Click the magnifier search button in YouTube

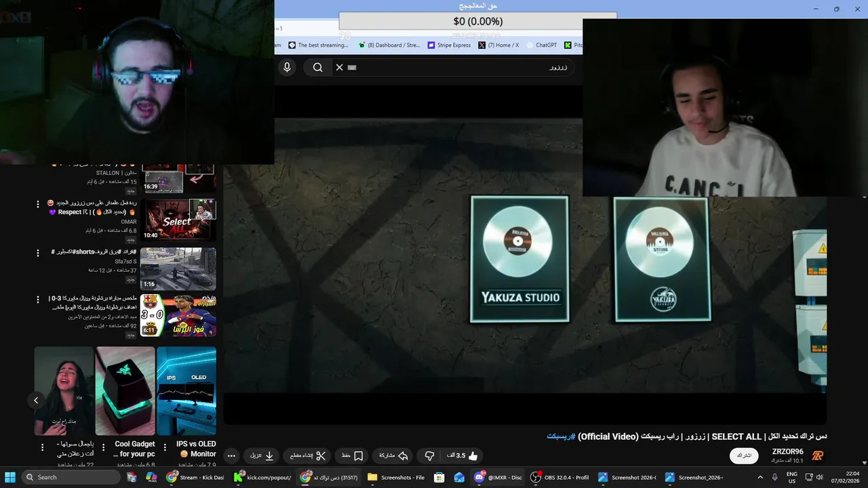tap(317, 67)
